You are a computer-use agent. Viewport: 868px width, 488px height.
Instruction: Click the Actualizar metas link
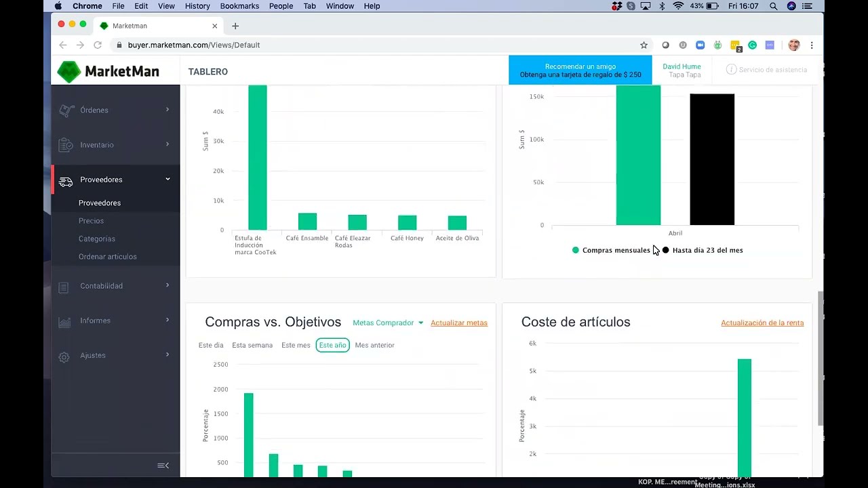point(459,323)
